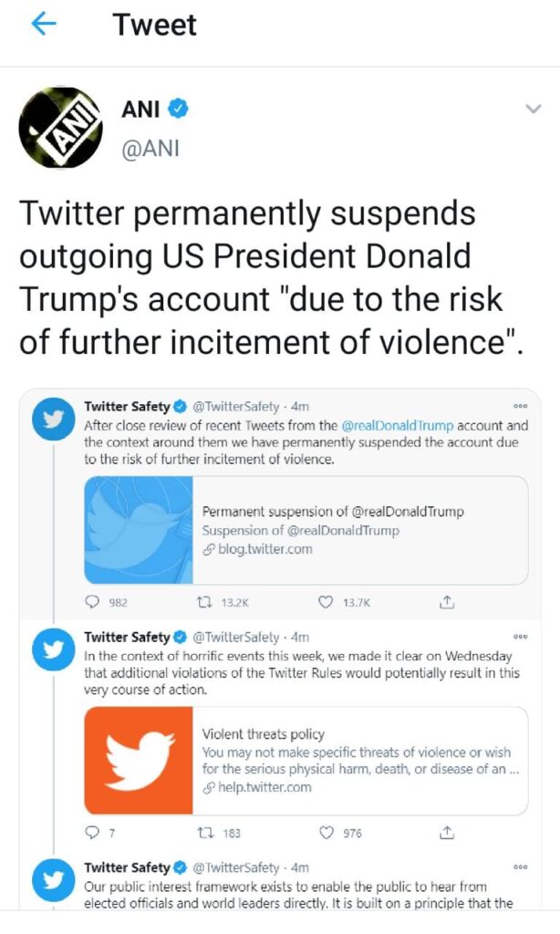Open ANI's profile picture
The width and height of the screenshot is (560, 934).
click(x=60, y=128)
